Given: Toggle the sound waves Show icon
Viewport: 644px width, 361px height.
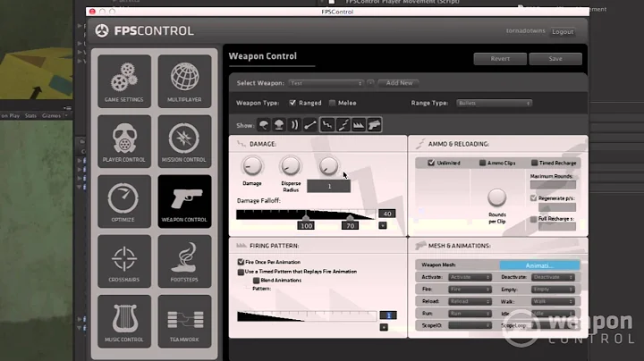Looking at the screenshot, I should (294, 125).
